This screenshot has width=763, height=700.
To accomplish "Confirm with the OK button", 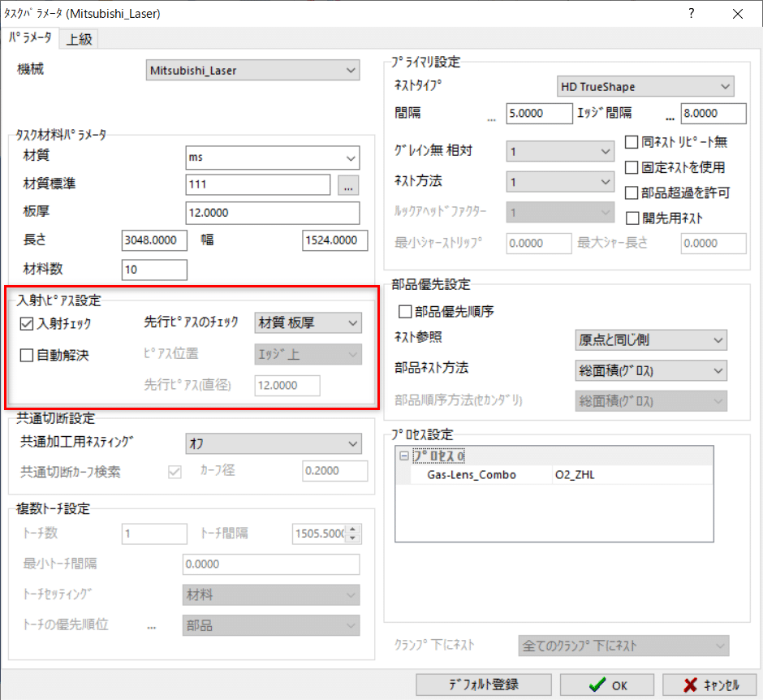I will click(607, 685).
